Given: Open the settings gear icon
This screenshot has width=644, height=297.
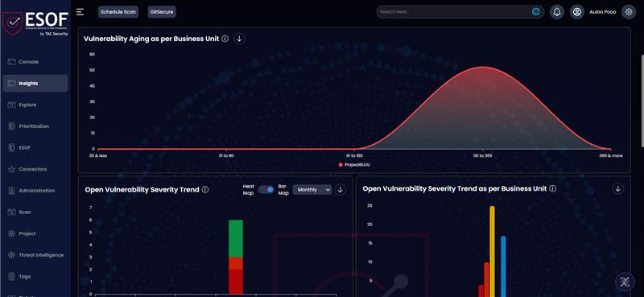Looking at the screenshot, I should coord(629,12).
